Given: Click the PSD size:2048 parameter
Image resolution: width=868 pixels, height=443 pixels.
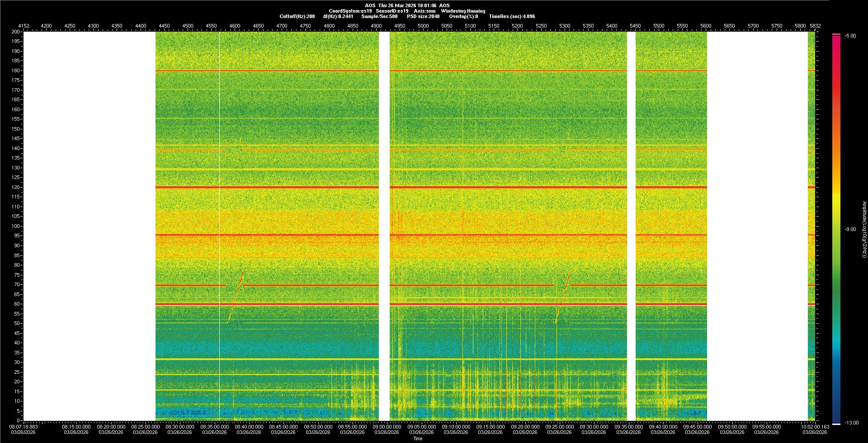Looking at the screenshot, I should click(423, 16).
